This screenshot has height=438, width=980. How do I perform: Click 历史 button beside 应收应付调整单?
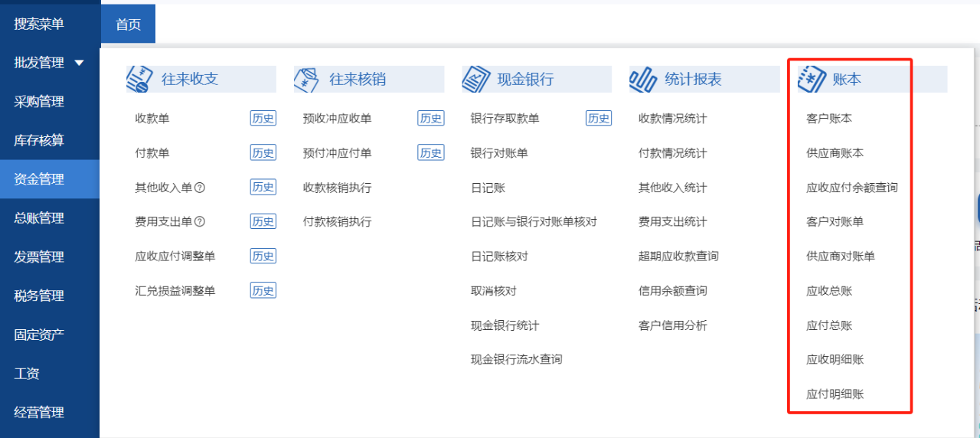[x=263, y=257]
